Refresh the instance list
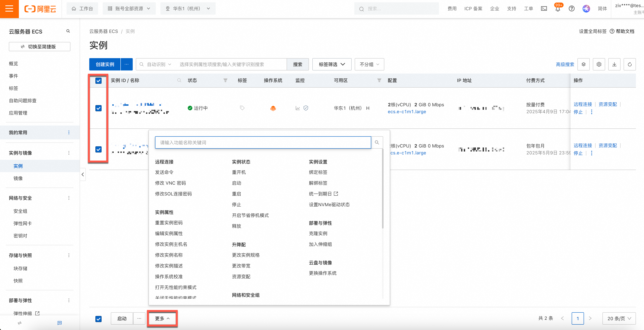The image size is (644, 330). pyautogui.click(x=630, y=64)
